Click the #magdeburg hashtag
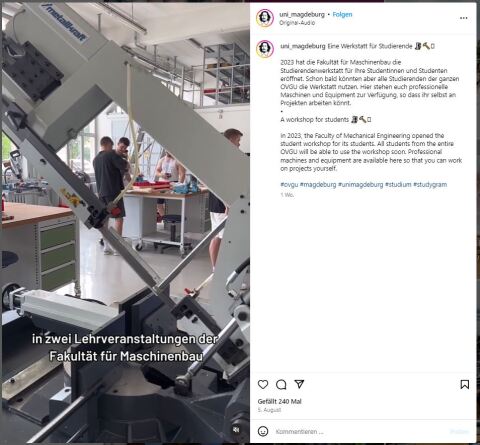Viewport: 480px width, 445px height. tap(318, 184)
